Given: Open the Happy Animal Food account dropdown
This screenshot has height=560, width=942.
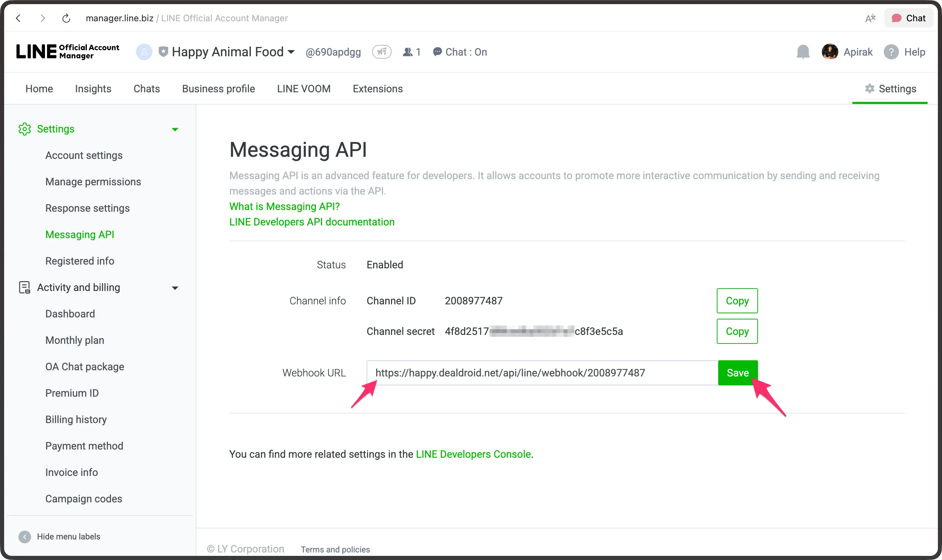Looking at the screenshot, I should [291, 52].
